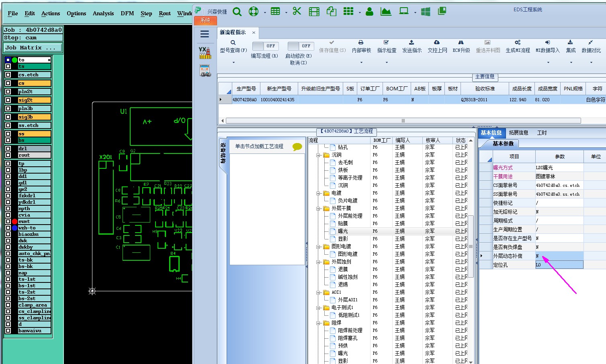Toggle checkbox for biaozhu layer

(x=8, y=234)
